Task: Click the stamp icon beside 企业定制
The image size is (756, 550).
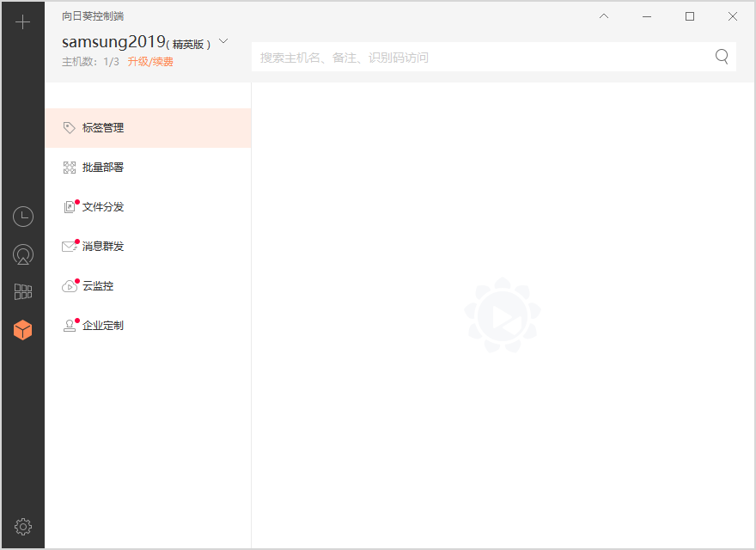Action: coord(70,326)
